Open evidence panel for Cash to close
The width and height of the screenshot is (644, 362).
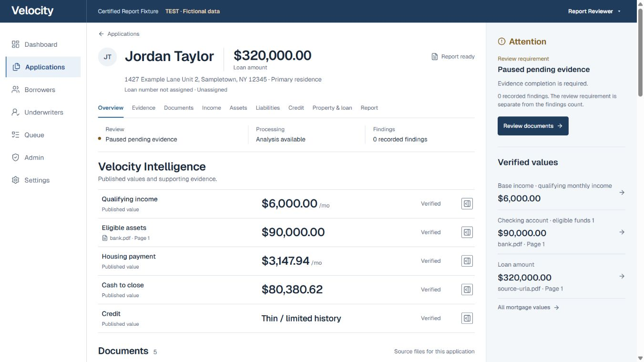point(467,290)
